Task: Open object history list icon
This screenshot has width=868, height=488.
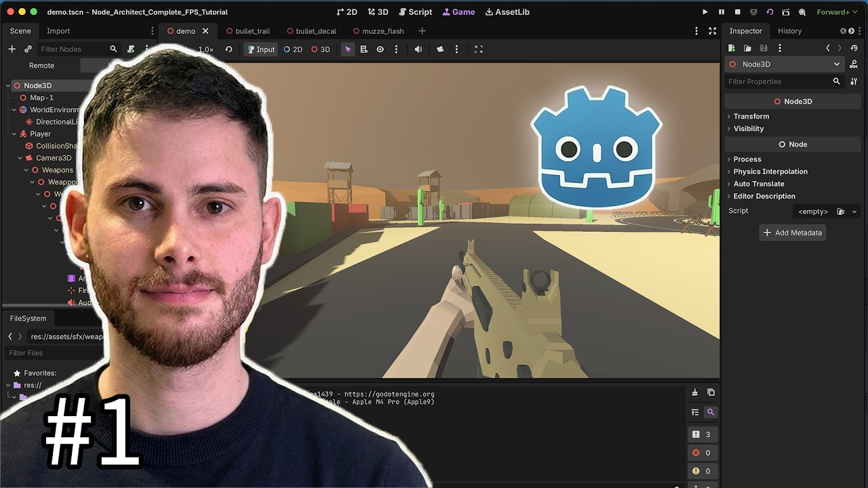Action: [x=854, y=48]
